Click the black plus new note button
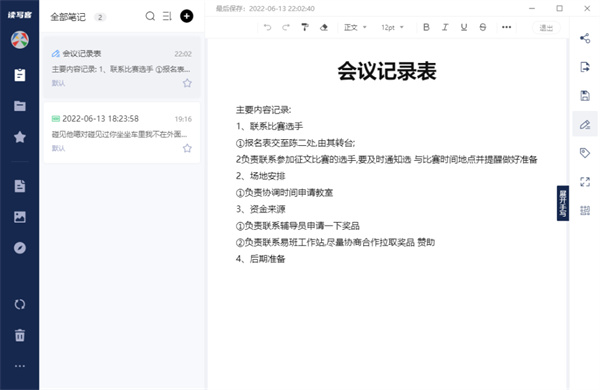 [186, 16]
